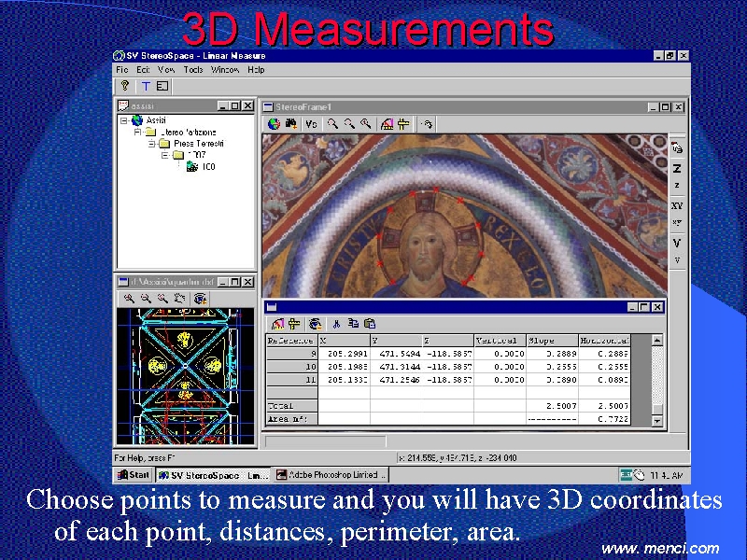The width and height of the screenshot is (747, 560).
Task: Select row 10 reference cell in the table
Action: 291,367
